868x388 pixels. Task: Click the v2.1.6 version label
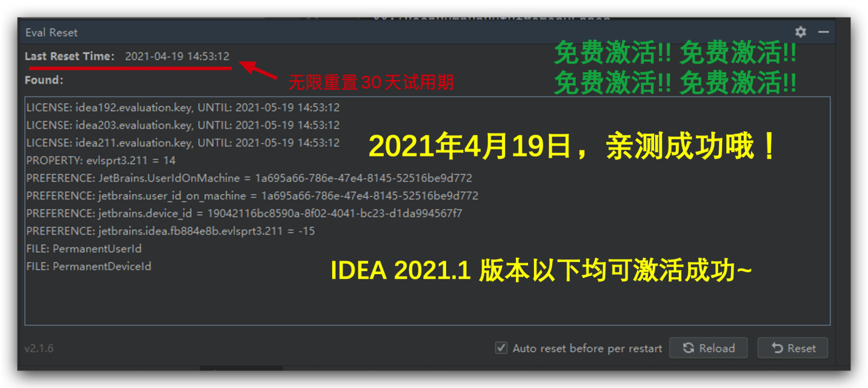[39, 348]
